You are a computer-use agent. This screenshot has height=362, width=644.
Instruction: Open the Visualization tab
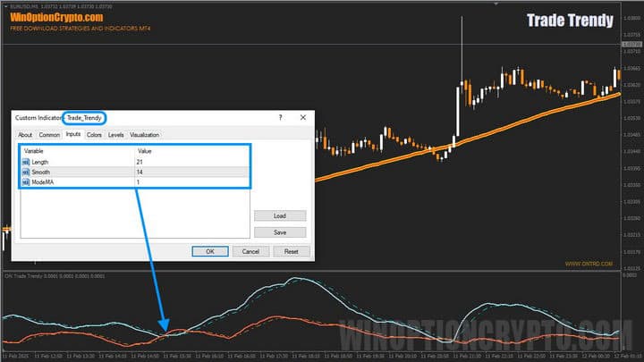pos(145,135)
